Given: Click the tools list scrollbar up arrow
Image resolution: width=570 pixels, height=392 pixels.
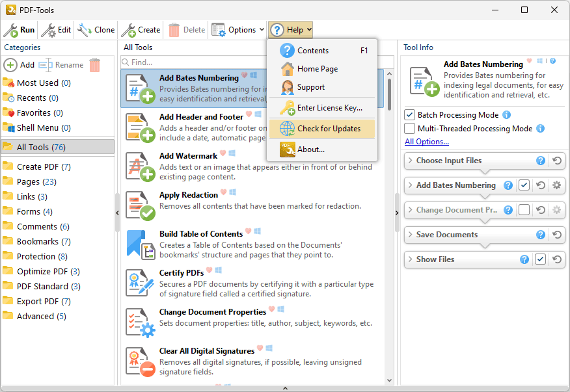Looking at the screenshot, I should [x=389, y=73].
